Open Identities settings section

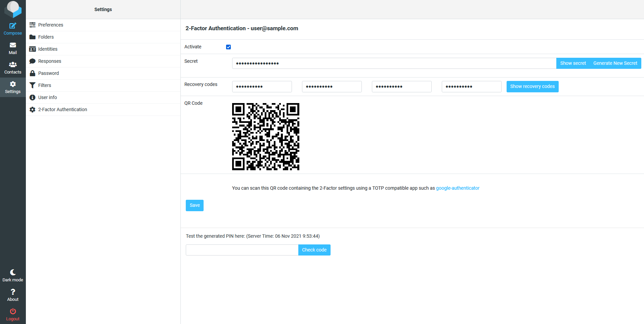coord(103,49)
